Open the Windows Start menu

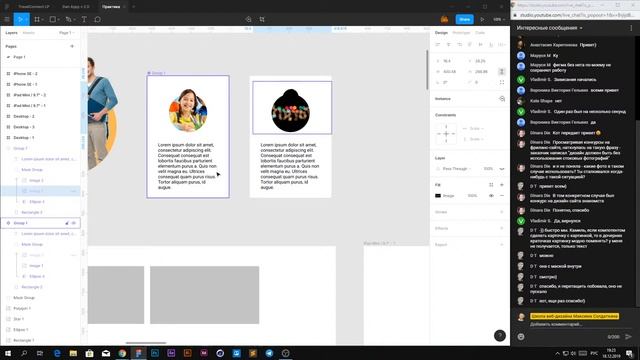[8, 353]
